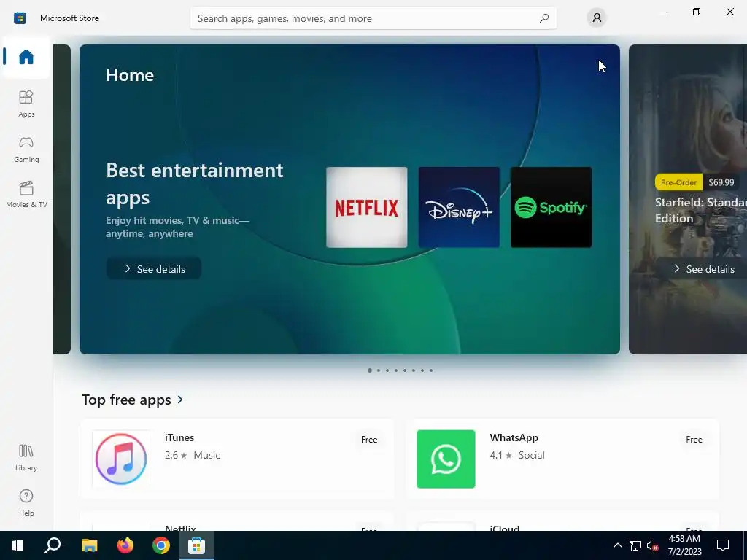
Task: Click the iTunes app title
Action: coord(179,437)
